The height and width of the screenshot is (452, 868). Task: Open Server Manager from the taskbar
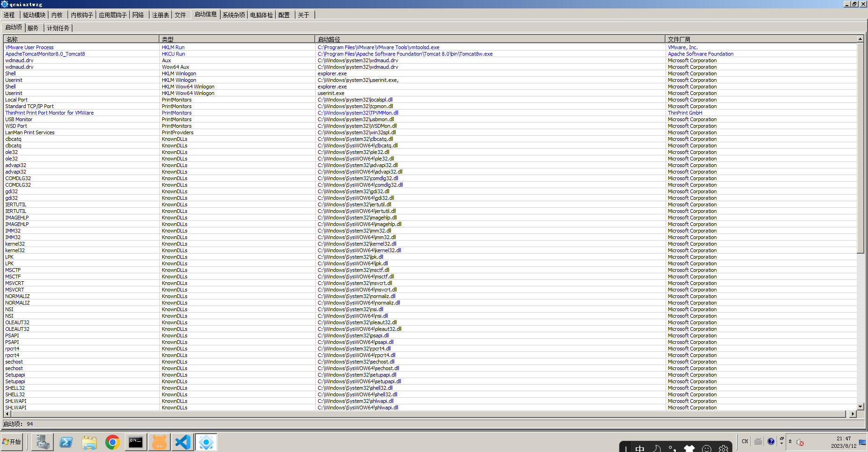coord(42,442)
